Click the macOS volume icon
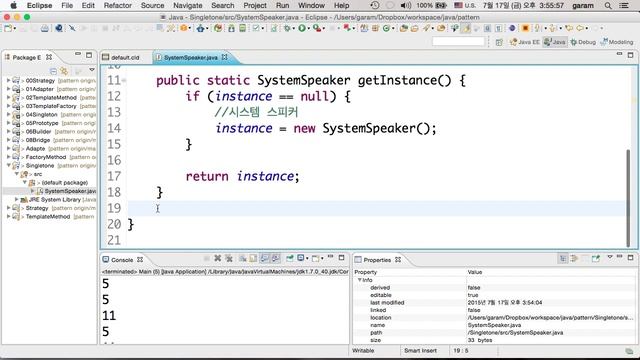 tap(405, 5)
